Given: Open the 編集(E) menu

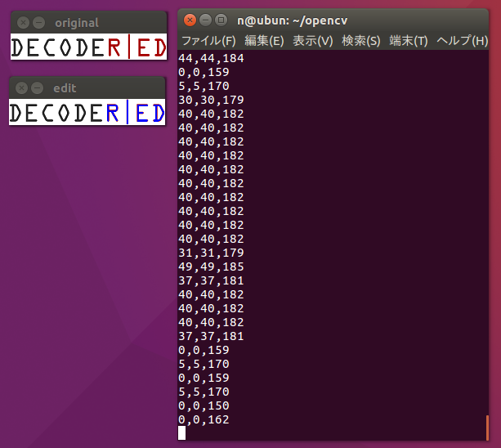Looking at the screenshot, I should pos(264,41).
